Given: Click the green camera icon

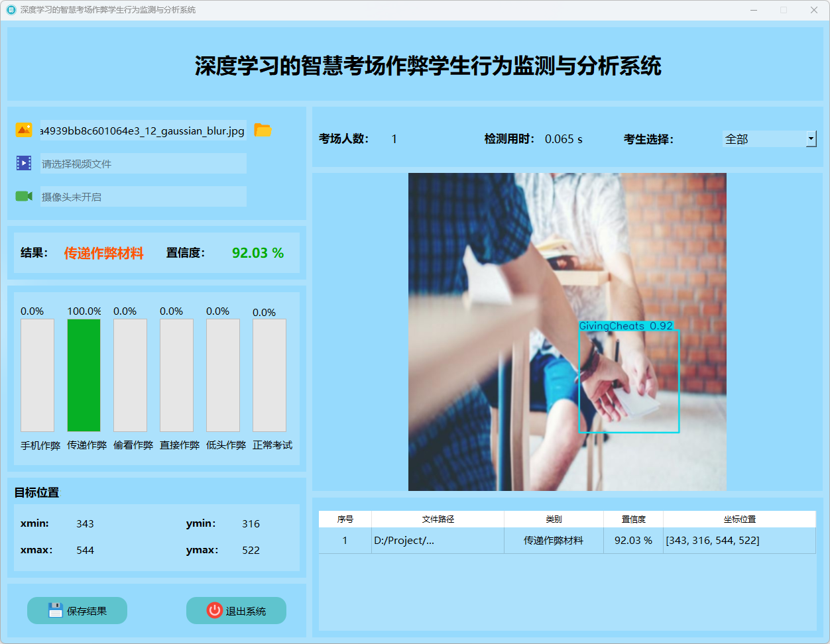Looking at the screenshot, I should 24,196.
